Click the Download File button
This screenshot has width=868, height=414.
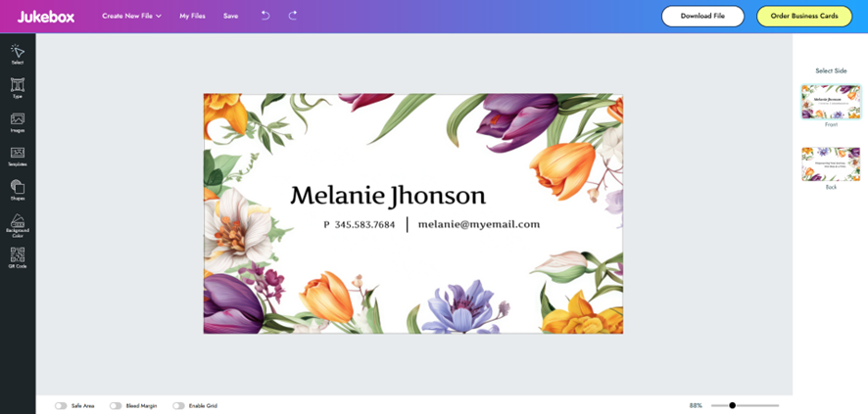pyautogui.click(x=702, y=16)
